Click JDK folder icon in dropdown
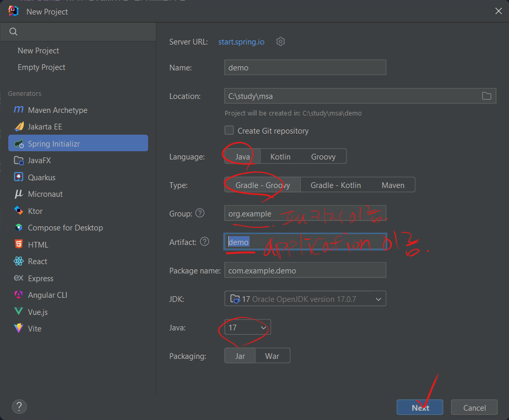The height and width of the screenshot is (420, 509). tap(235, 299)
